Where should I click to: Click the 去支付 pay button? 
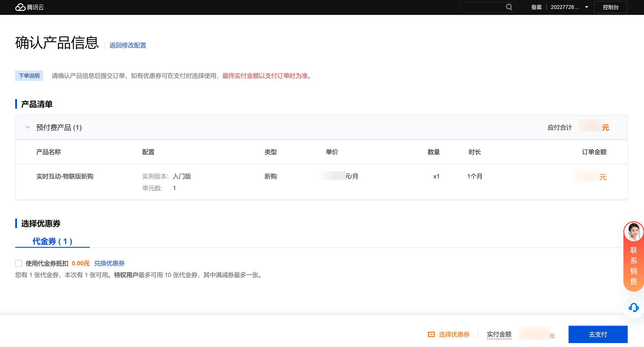click(x=598, y=334)
